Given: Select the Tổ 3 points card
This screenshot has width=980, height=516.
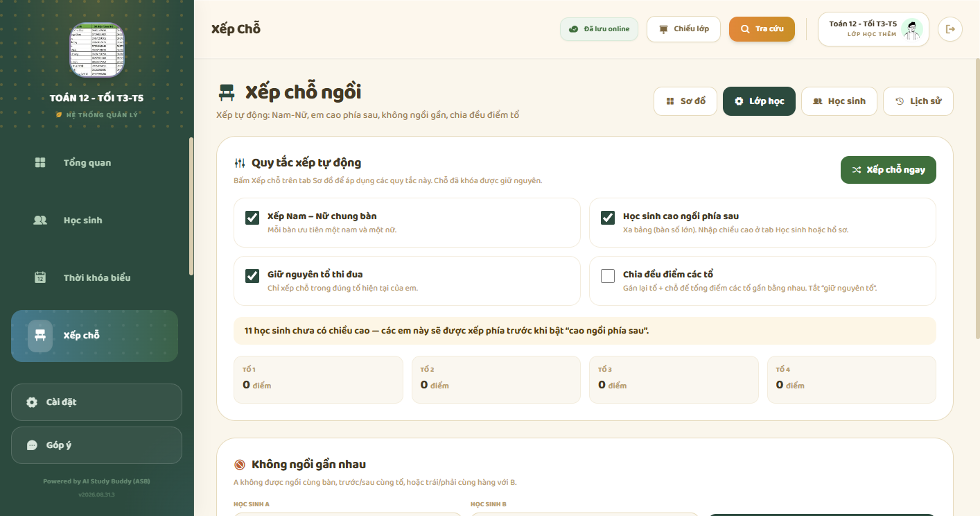Looking at the screenshot, I should (x=674, y=379).
